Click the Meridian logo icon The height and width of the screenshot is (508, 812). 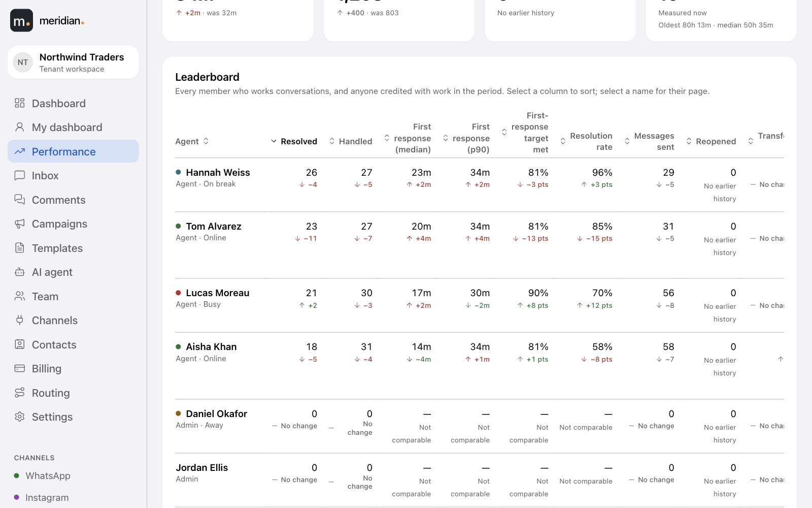tap(21, 20)
